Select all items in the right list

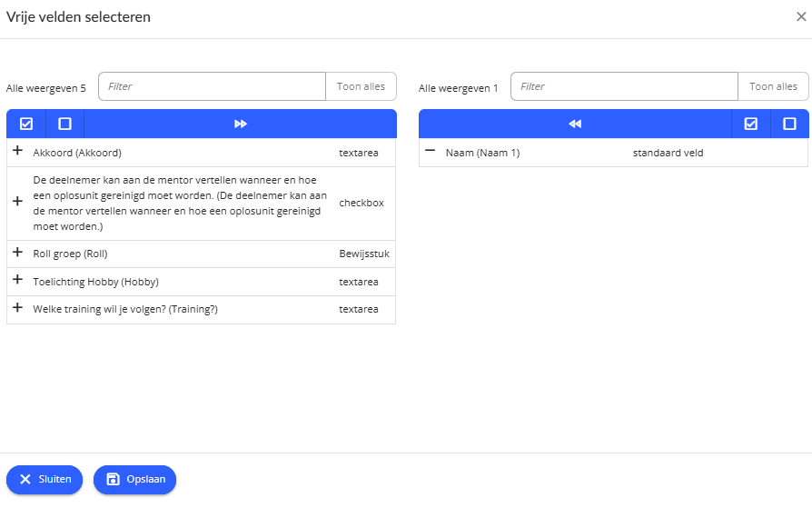tap(751, 124)
